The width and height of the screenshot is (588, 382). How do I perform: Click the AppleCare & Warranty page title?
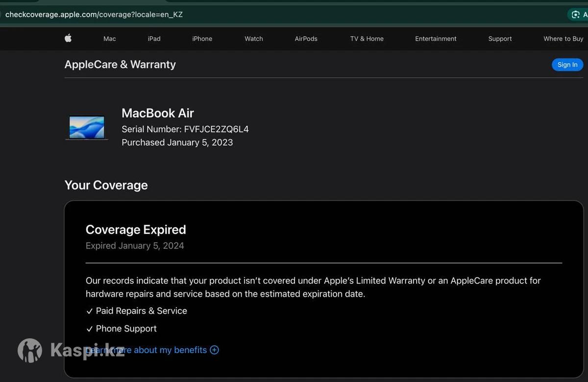tap(120, 64)
